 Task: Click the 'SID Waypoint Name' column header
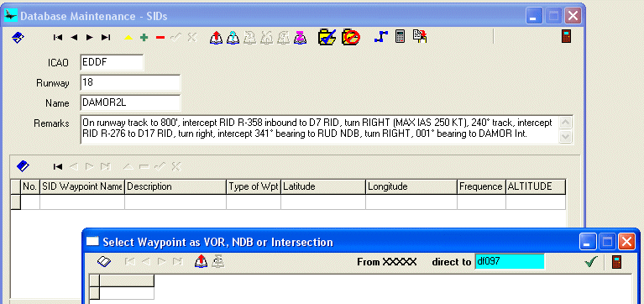point(82,186)
